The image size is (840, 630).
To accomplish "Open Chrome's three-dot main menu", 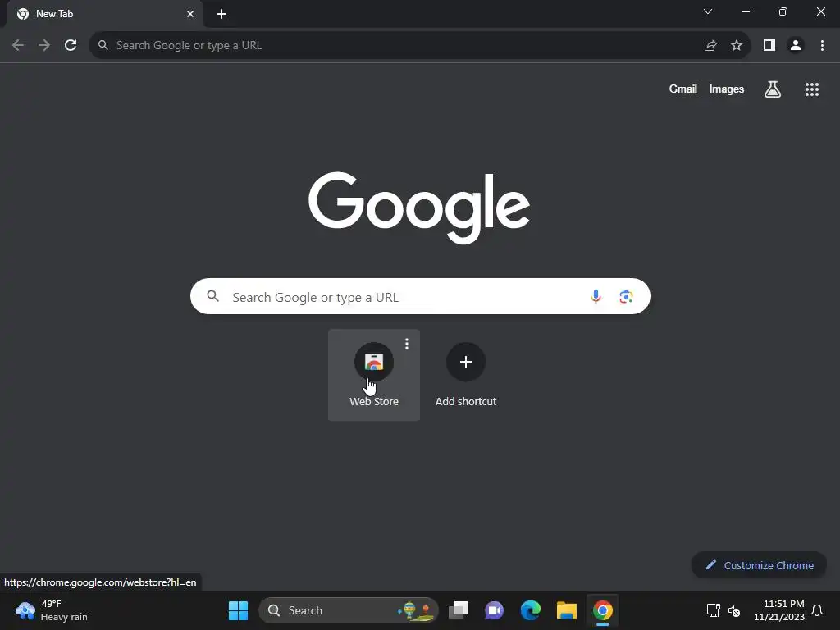I will point(822,46).
